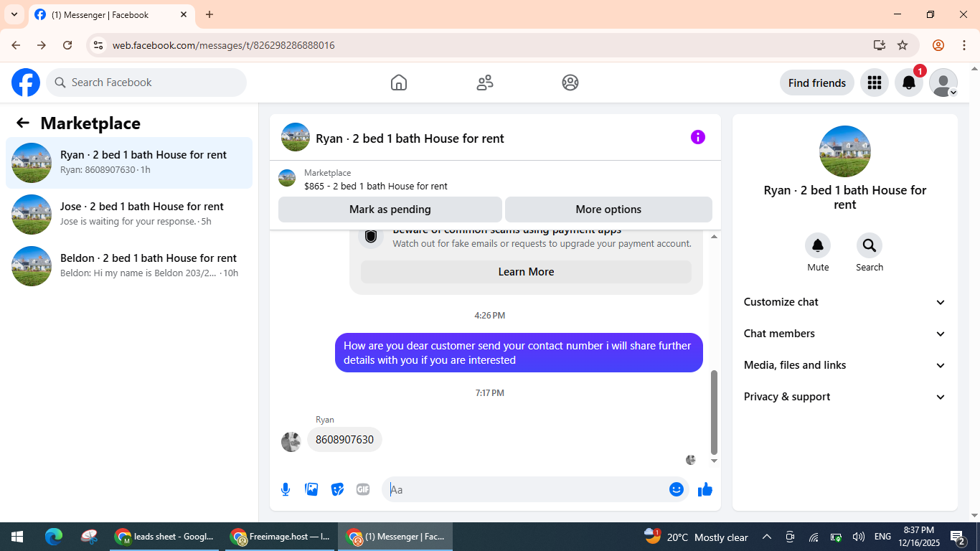Open a new browser tab
The image size is (980, 551).
click(209, 14)
